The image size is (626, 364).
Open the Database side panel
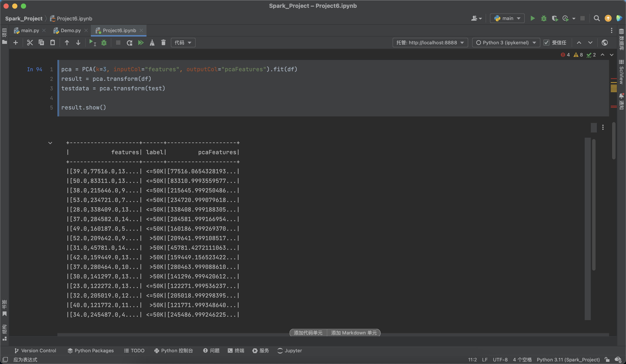(621, 40)
